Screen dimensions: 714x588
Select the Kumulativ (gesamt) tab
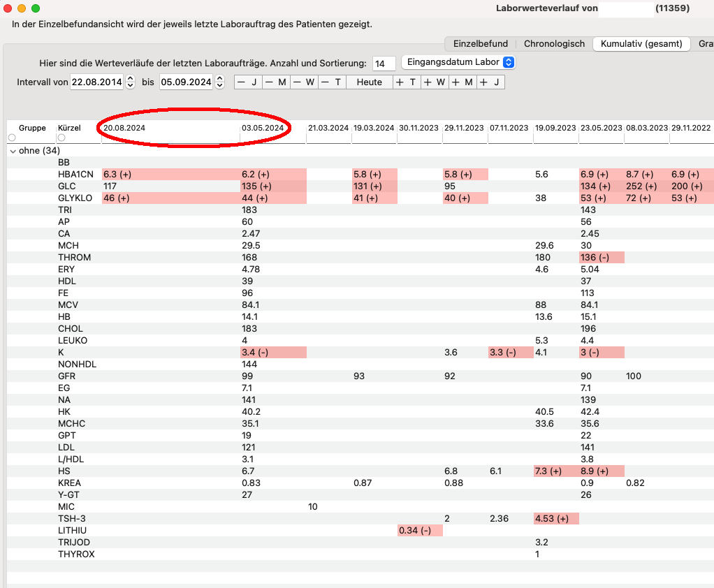641,44
